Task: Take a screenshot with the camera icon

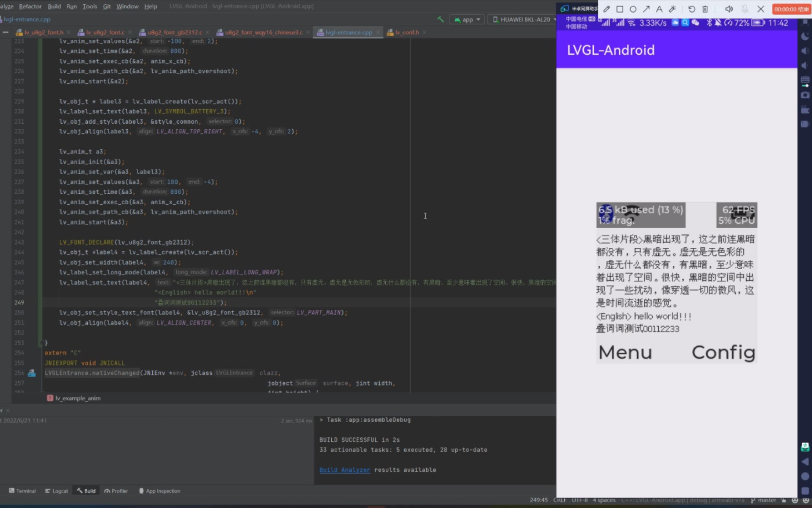Action: pyautogui.click(x=805, y=95)
